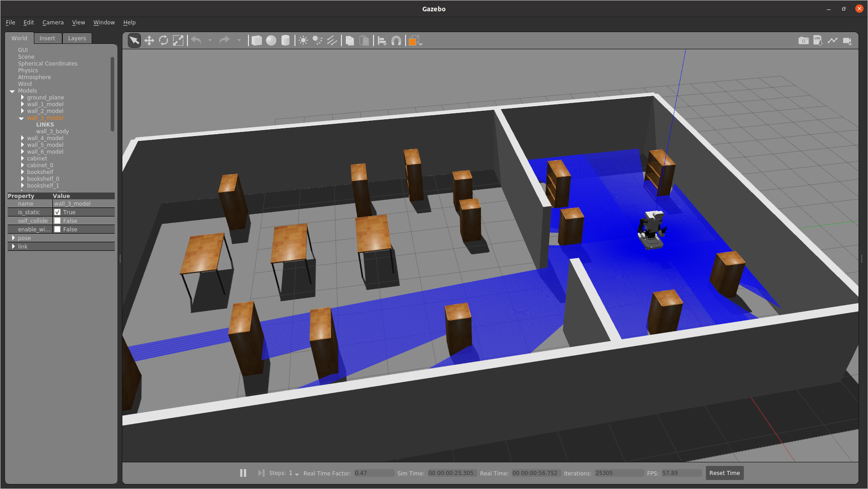868x489 pixels.
Task: Click the redo arrow icon
Action: point(224,40)
